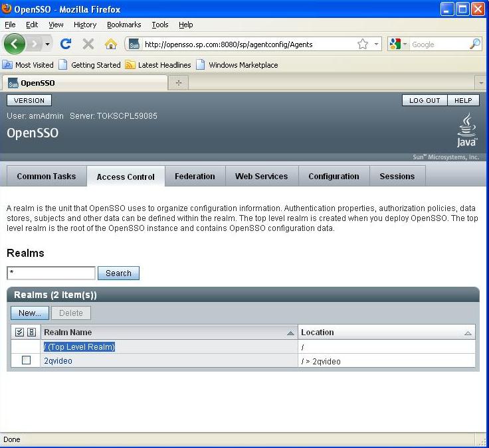Go to the Home page icon

pos(111,44)
